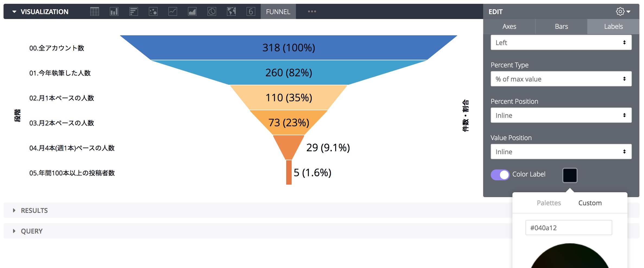Screen dimensions: 644x268
Task: Open more visualization types with ellipsis button
Action: [x=312, y=11]
